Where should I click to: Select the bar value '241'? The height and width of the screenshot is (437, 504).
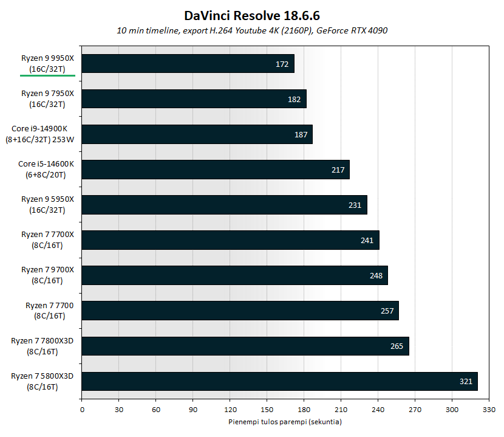pyautogui.click(x=367, y=241)
